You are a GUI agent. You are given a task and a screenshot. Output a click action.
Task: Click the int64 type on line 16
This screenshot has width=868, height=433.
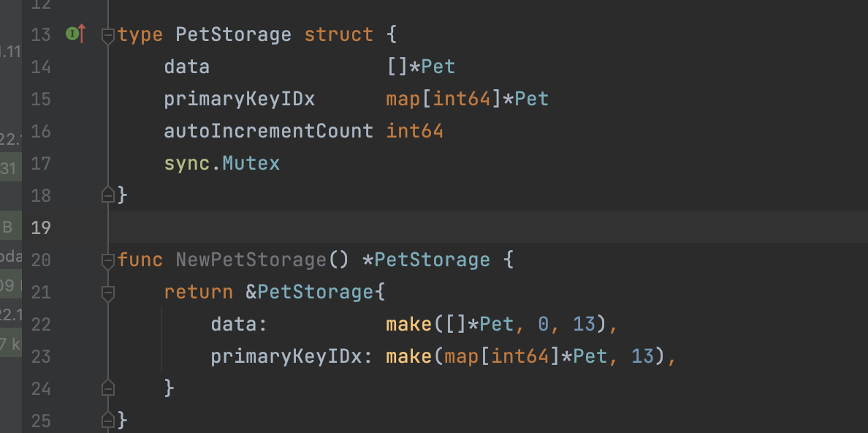414,131
